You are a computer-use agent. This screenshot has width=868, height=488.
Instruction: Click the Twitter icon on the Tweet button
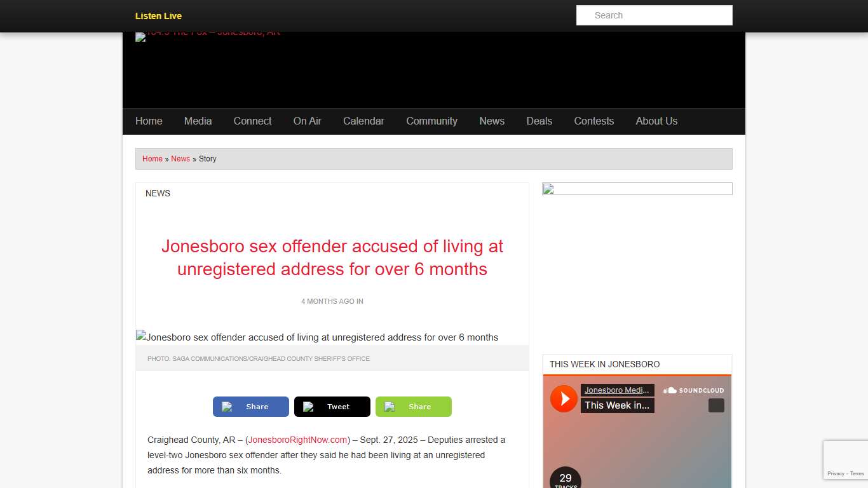click(308, 407)
